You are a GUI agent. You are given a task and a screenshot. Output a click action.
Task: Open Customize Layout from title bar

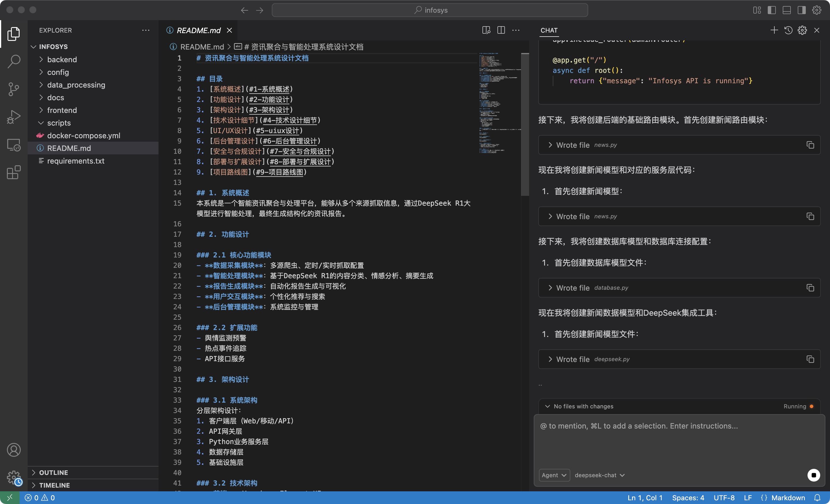(757, 10)
